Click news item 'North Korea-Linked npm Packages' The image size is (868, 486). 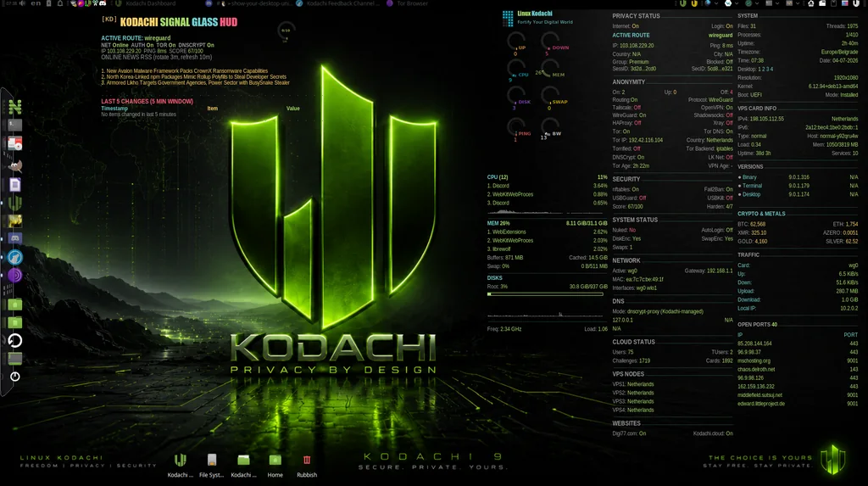pyautogui.click(x=194, y=77)
